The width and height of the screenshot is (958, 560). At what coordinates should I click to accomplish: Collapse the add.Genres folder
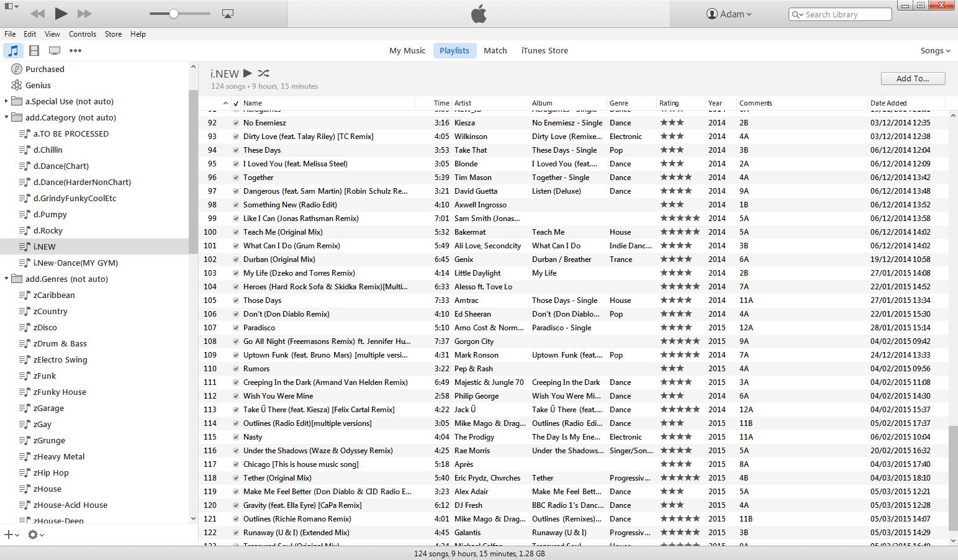click(x=6, y=279)
